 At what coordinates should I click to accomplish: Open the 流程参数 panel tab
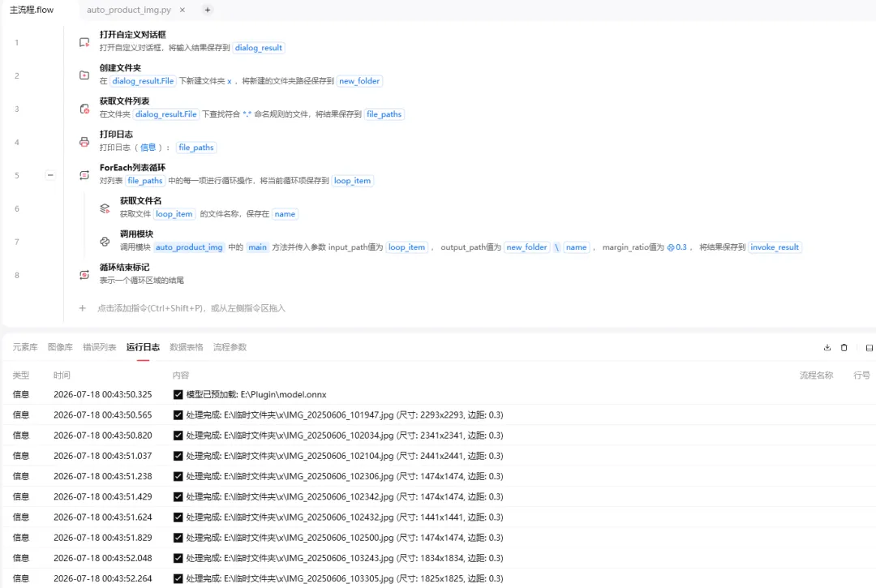[230, 347]
